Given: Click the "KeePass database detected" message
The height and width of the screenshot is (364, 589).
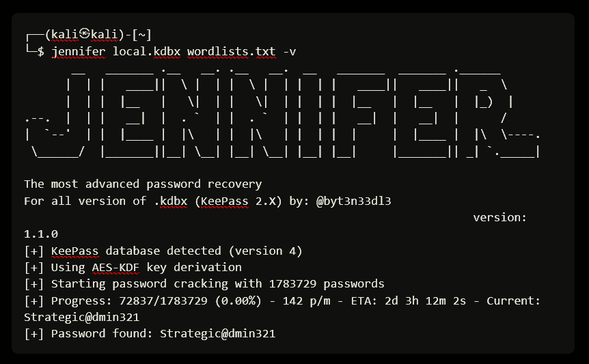Looking at the screenshot, I should coord(136,251).
